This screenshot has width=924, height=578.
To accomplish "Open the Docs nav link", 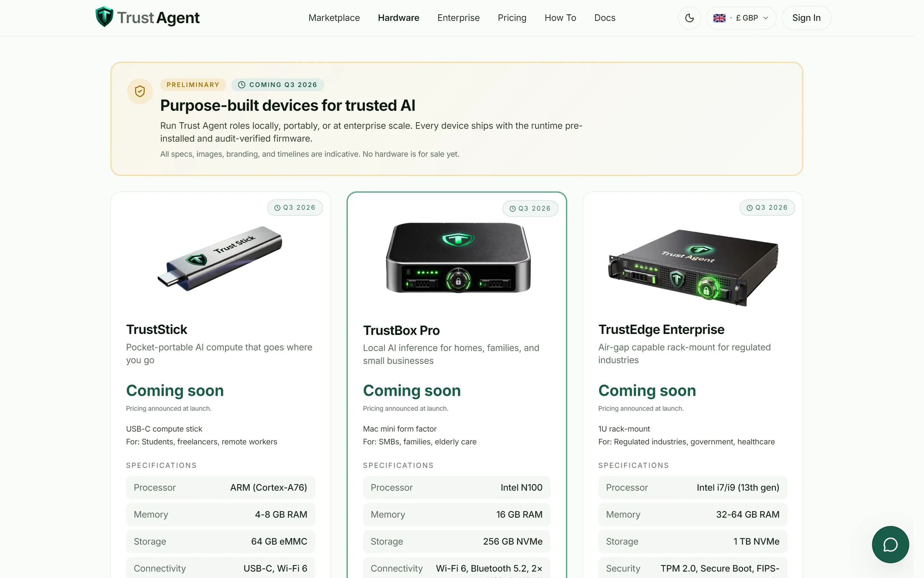I will click(604, 18).
